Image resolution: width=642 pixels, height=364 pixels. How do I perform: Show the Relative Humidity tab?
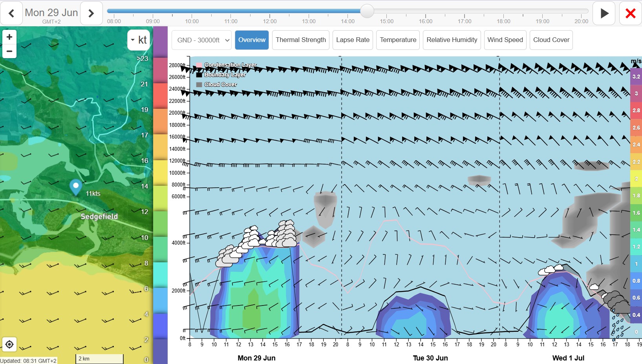click(x=452, y=40)
